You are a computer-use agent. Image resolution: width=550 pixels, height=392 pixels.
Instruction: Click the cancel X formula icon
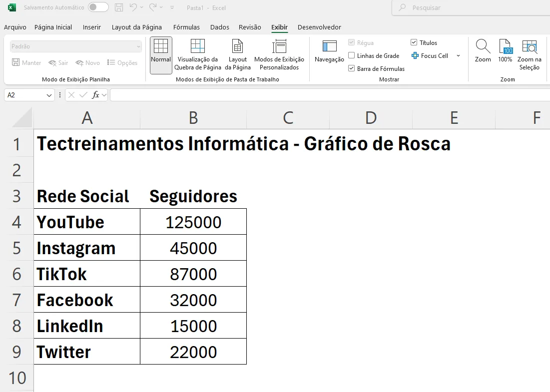click(x=71, y=95)
